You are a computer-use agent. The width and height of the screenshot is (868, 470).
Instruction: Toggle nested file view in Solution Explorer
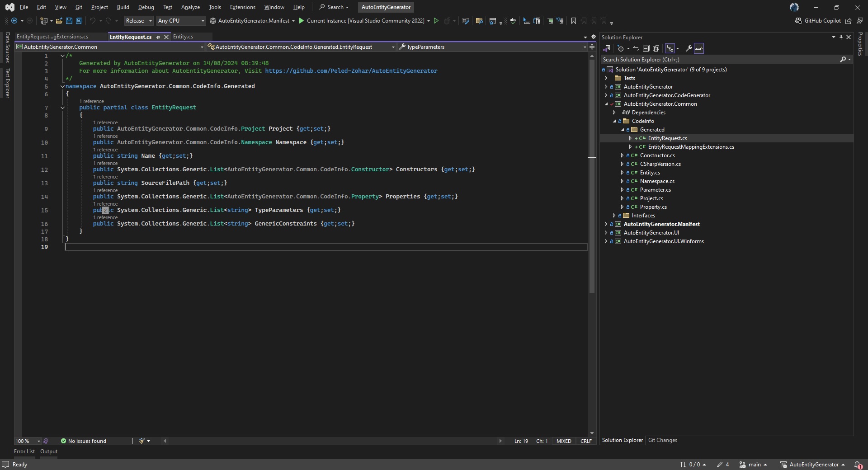pos(670,48)
